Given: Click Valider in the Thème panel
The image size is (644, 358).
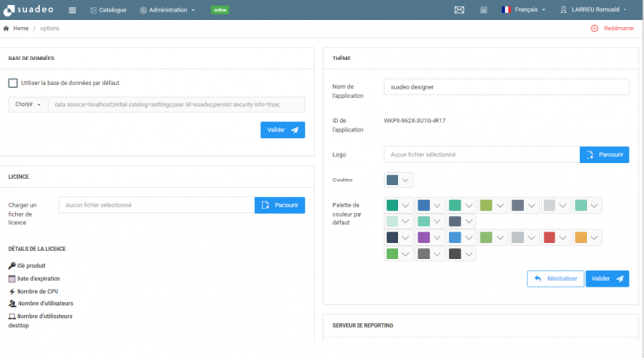Looking at the screenshot, I should coord(607,279).
